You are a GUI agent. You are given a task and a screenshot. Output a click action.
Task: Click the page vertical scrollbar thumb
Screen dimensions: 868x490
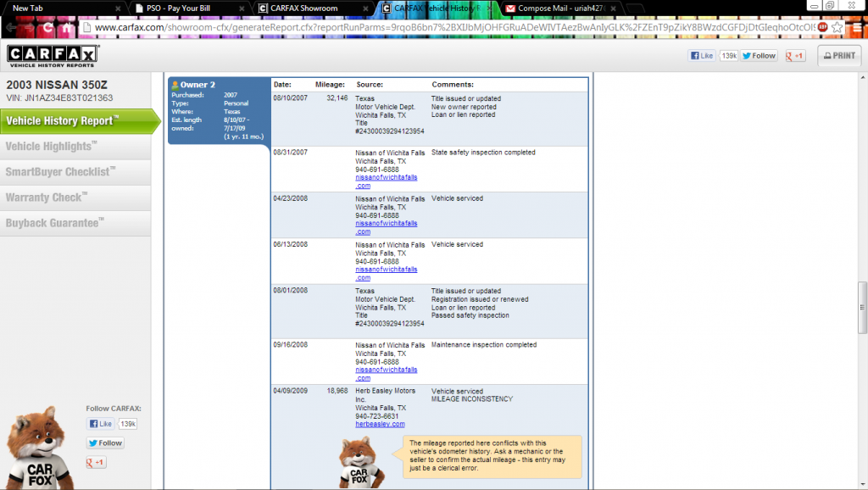click(x=862, y=307)
